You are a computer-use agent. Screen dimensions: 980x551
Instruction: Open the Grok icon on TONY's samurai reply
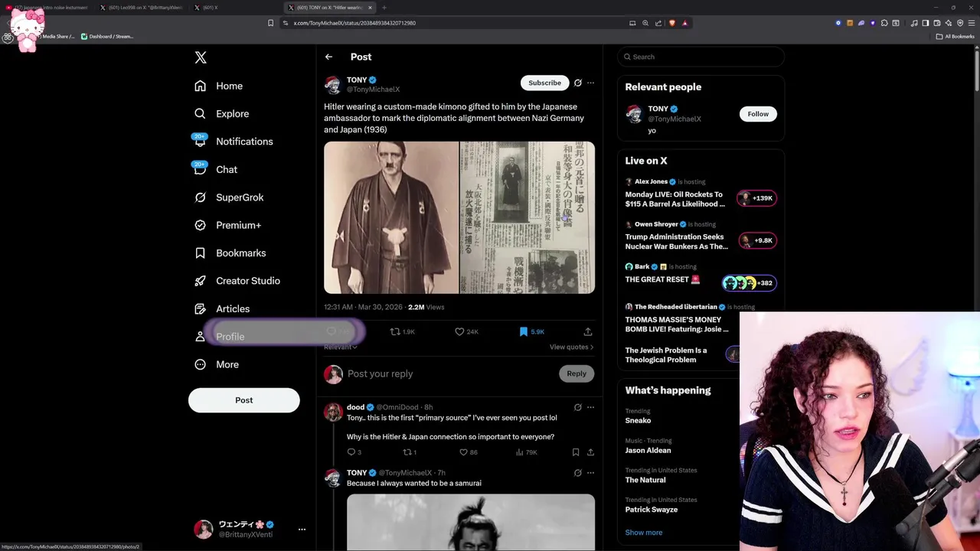[578, 473]
